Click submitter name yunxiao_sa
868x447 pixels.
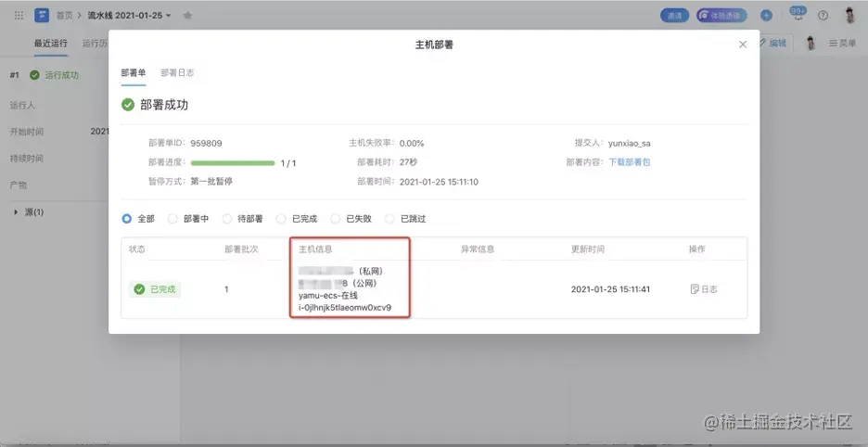tap(630, 143)
